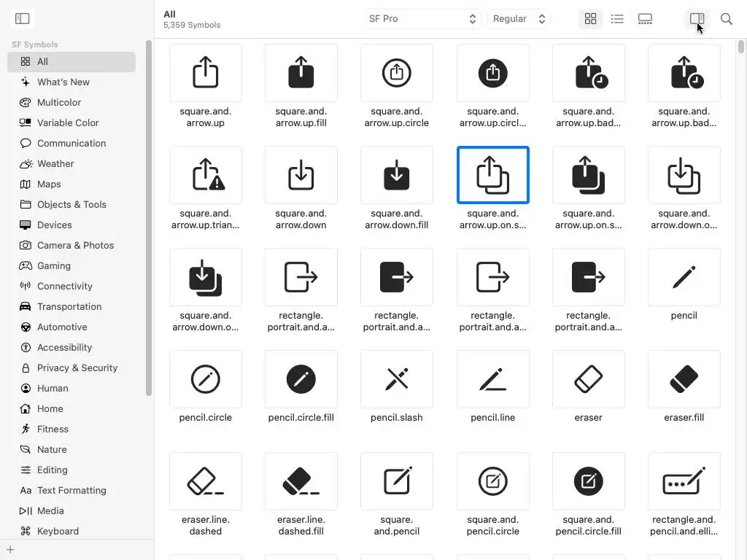Open the Multicolor category
The height and width of the screenshot is (560, 747).
(x=71, y=102)
